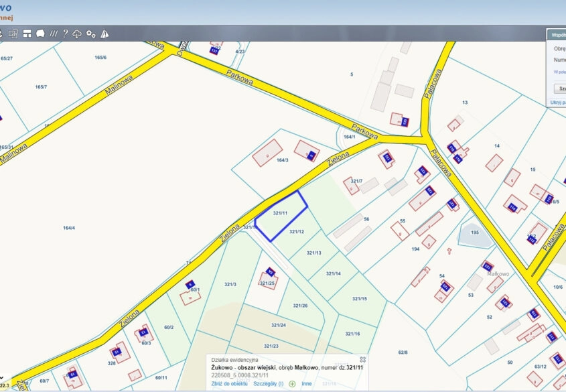Image resolution: width=566 pixels, height=392 pixels.
Task: Click the overlapping windows toolbar icon
Action: click(x=13, y=34)
